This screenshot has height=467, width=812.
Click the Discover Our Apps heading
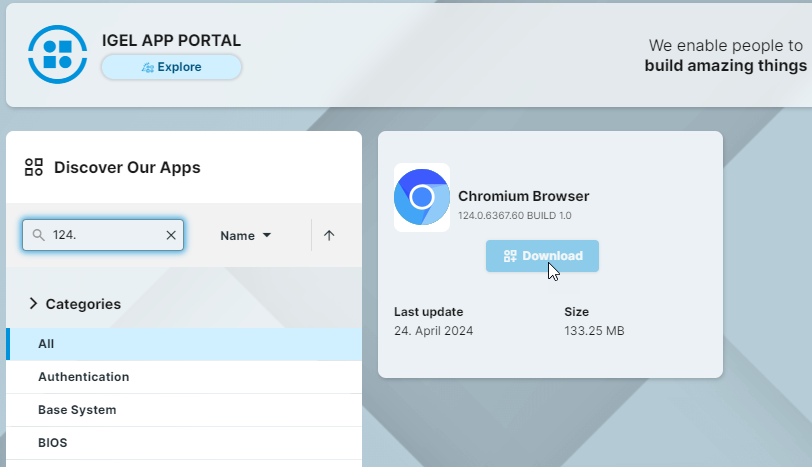click(127, 167)
